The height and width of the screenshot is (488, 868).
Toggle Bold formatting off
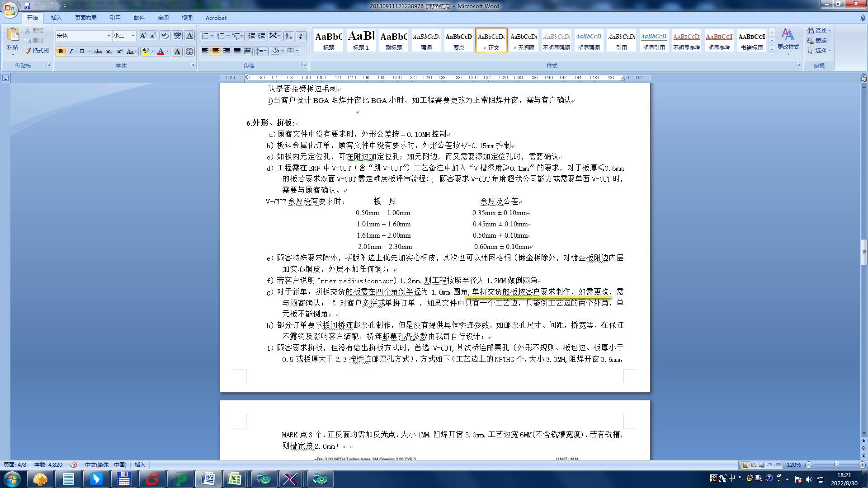click(61, 52)
